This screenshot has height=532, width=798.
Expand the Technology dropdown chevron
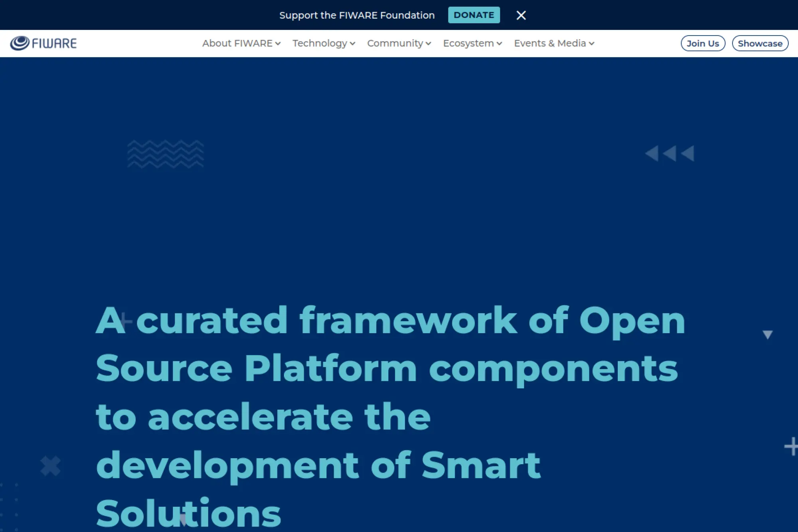point(353,44)
